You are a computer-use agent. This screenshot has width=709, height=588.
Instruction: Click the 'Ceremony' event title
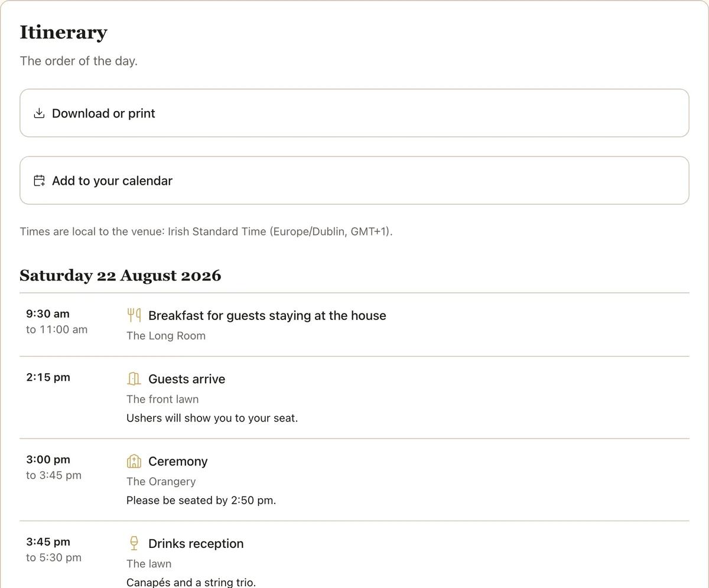point(178,461)
